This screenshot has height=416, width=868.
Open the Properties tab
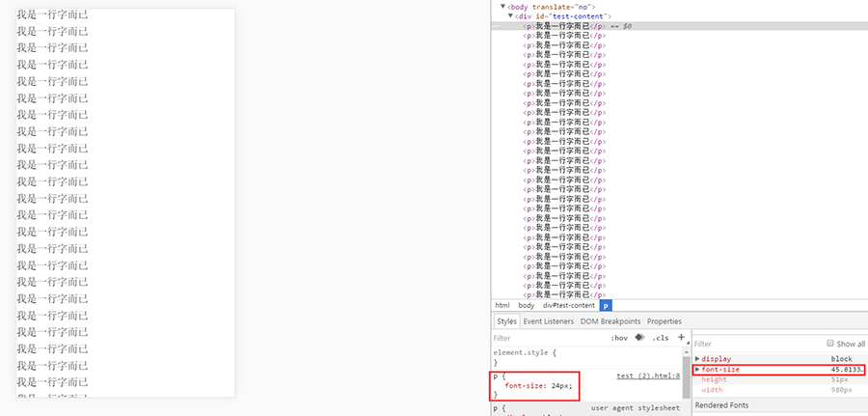coord(665,321)
